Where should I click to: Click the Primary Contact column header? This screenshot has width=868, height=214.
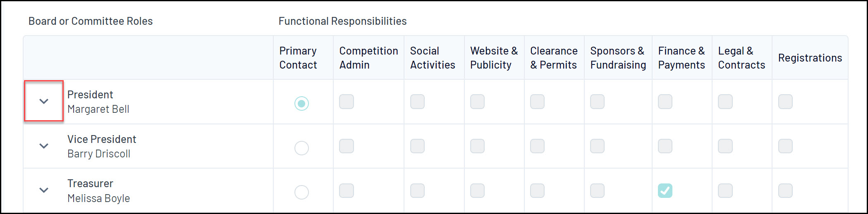point(298,58)
